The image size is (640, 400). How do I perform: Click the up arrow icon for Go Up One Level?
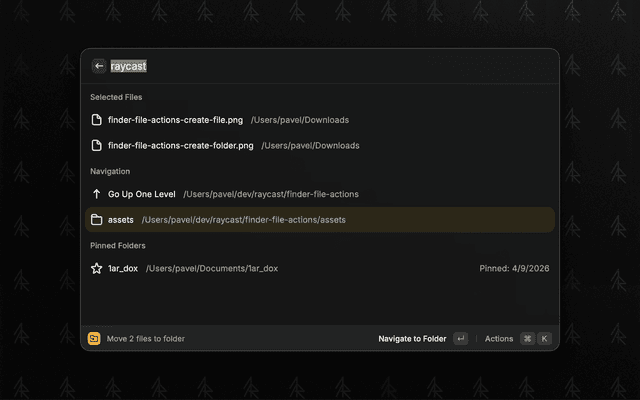click(97, 194)
